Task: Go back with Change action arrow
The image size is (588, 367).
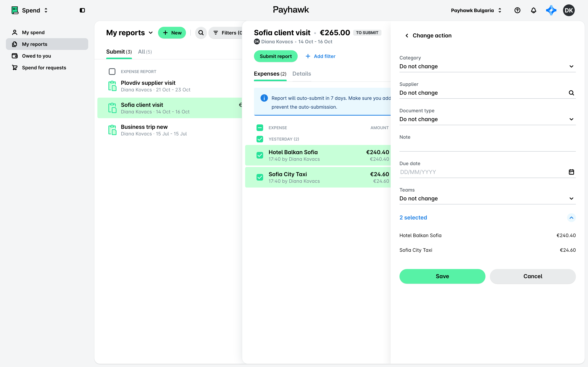Action: (x=407, y=36)
